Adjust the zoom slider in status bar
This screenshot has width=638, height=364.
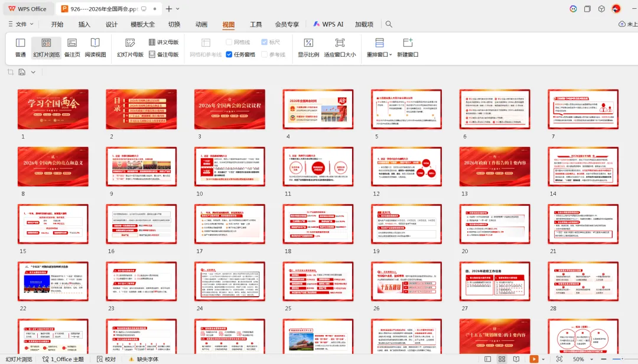pos(623,359)
